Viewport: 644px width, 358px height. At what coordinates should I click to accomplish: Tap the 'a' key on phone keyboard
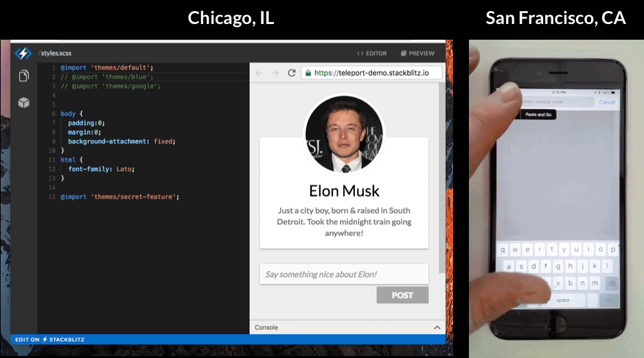(x=509, y=267)
